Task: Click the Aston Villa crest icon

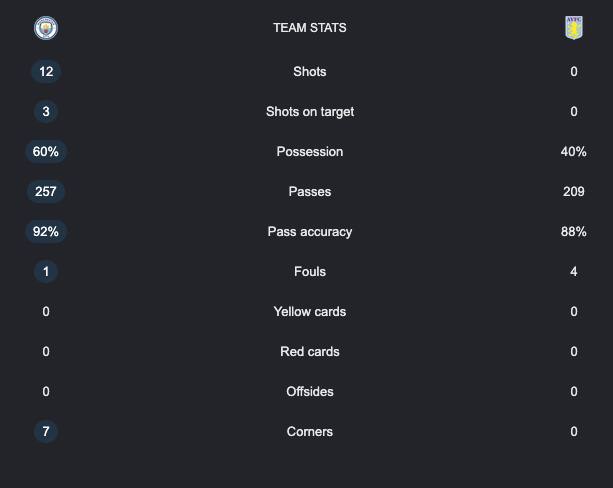Action: pos(574,28)
